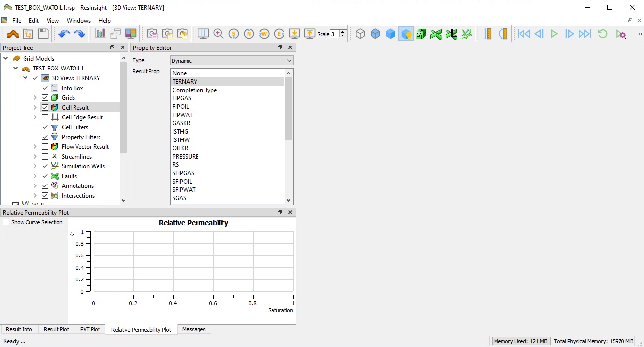The image size is (644, 347).
Task: Play the animation in the toolbar
Action: (x=554, y=34)
